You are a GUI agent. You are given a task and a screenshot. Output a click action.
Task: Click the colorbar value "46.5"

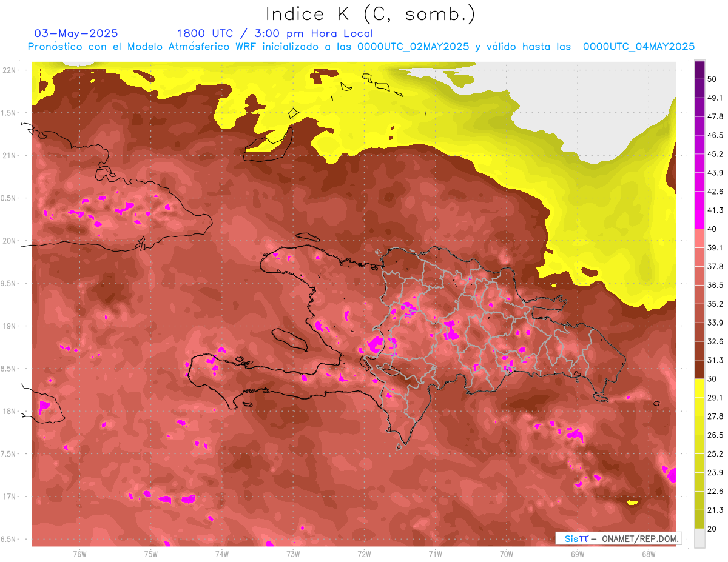click(715, 135)
